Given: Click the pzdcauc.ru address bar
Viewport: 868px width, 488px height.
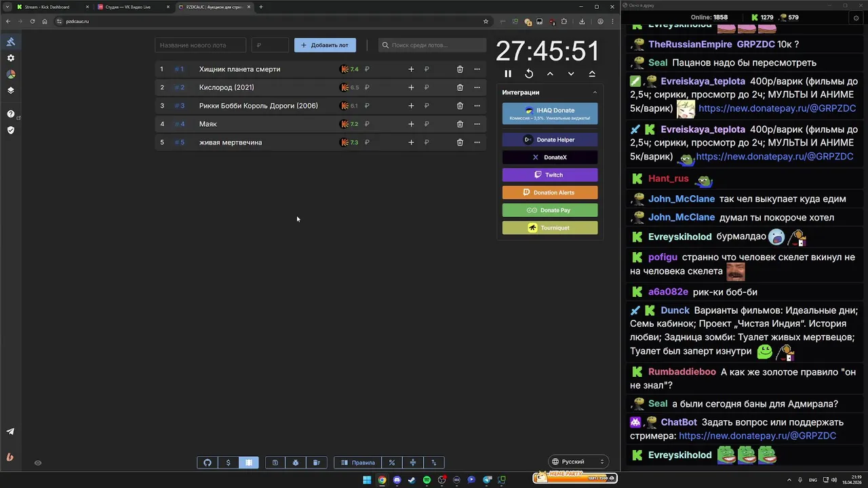Looking at the screenshot, I should (271, 21).
